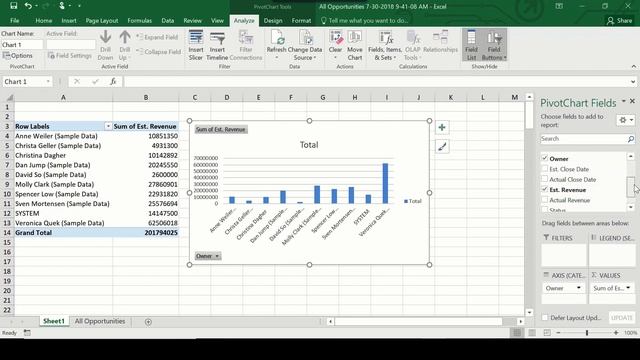
Task: Click the Save icon in quick access toolbar
Action: (x=13, y=6)
